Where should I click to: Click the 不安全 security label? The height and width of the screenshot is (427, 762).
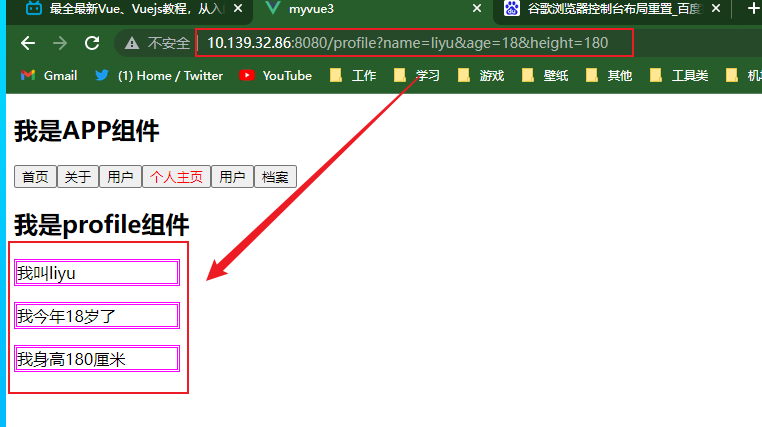coord(168,43)
